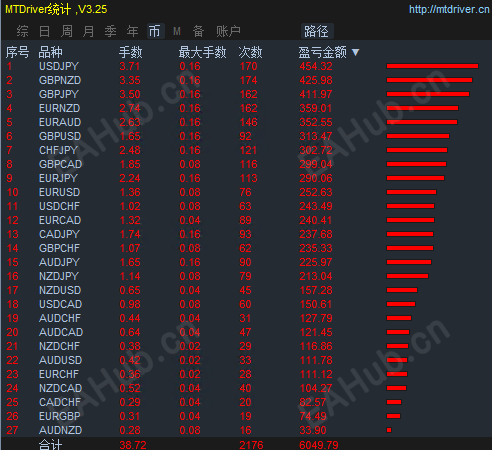Select the EURGBP symbol
The height and width of the screenshot is (450, 492).
[60, 416]
